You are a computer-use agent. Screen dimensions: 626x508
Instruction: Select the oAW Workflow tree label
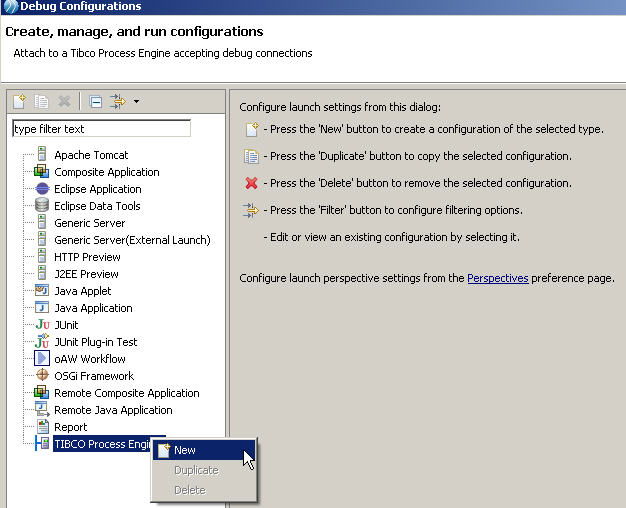pos(90,359)
